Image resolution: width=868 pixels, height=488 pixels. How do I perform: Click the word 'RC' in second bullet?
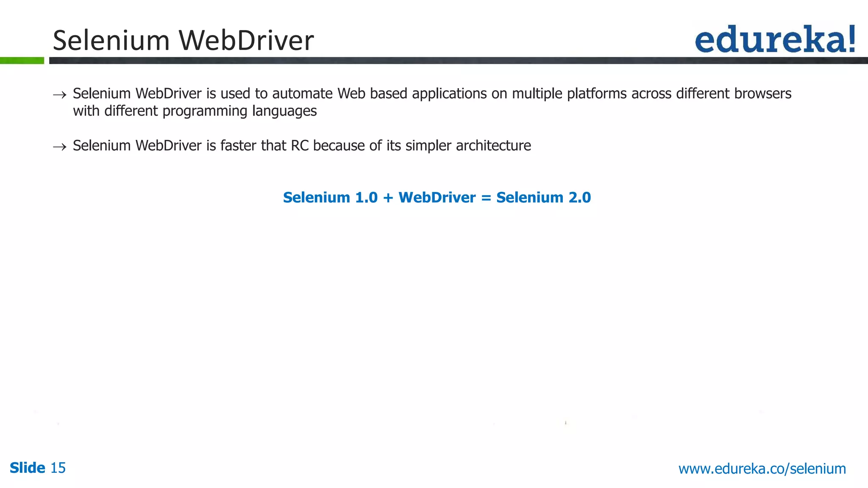click(300, 146)
